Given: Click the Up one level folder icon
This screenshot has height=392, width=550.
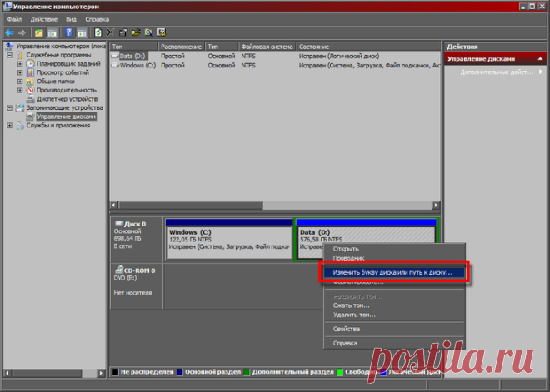Looking at the screenshot, I should tap(39, 33).
